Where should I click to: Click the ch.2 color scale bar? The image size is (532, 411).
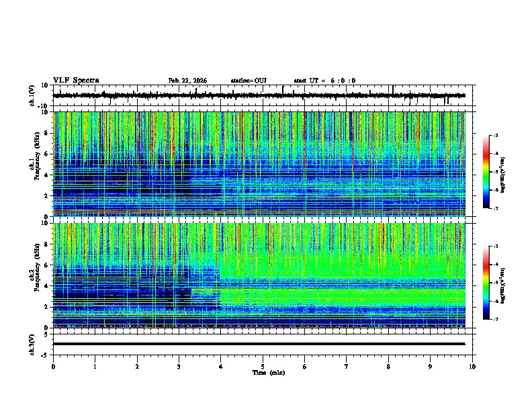pyautogui.click(x=486, y=283)
